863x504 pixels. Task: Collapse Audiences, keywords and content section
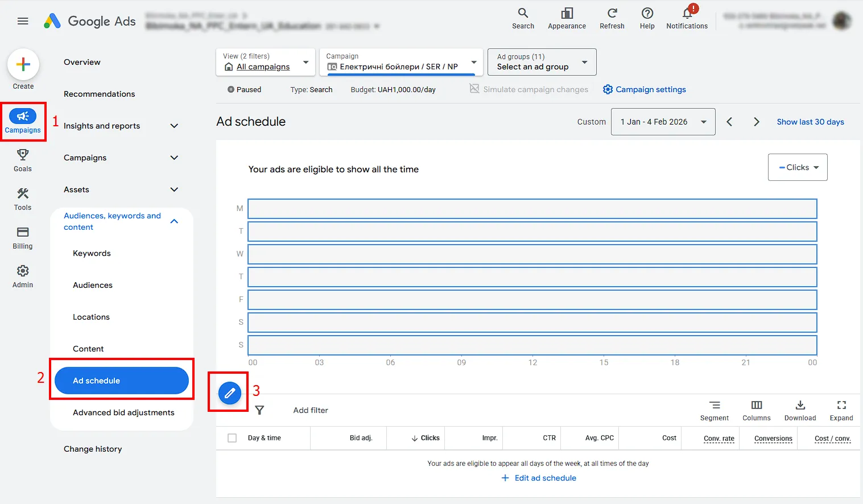coord(175,221)
